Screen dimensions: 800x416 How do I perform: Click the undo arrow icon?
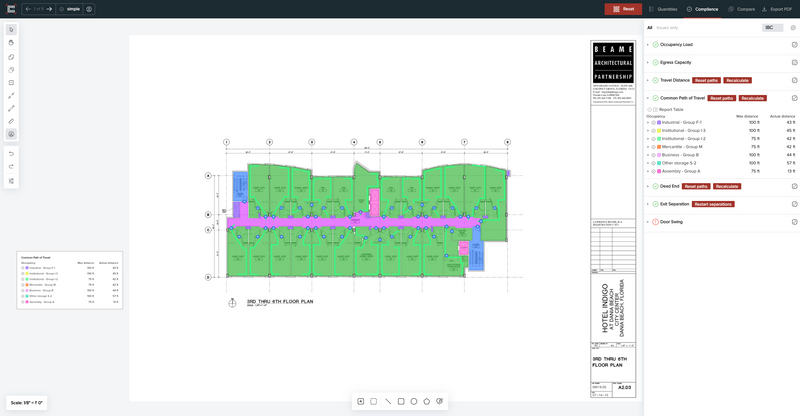coord(11,154)
